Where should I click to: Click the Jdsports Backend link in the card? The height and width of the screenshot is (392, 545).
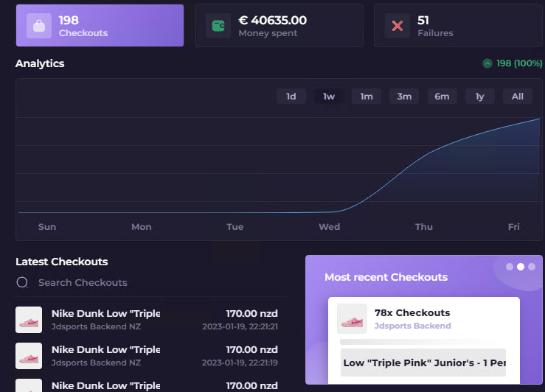coord(412,326)
